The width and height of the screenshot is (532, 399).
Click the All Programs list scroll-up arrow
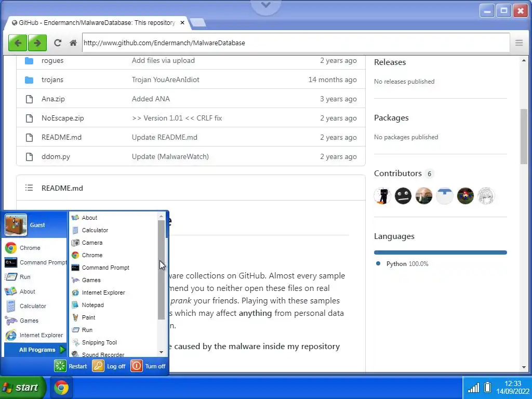(161, 216)
